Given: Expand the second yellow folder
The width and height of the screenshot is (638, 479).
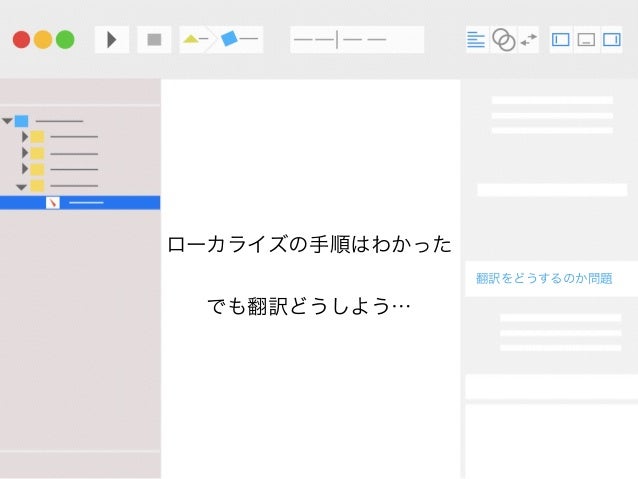Looking at the screenshot, I should pos(25,153).
